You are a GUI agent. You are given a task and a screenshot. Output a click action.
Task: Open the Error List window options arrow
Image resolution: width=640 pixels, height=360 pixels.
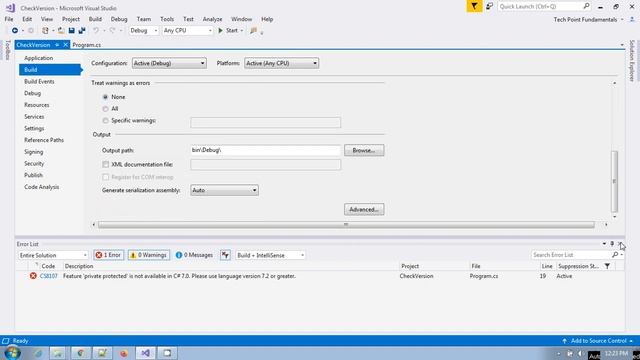tap(604, 244)
